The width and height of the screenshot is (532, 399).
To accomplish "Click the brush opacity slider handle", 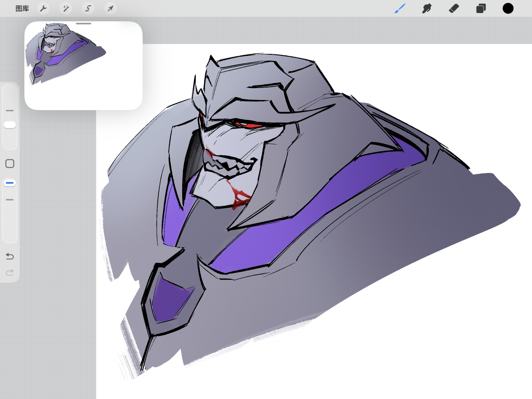I will pos(10,183).
